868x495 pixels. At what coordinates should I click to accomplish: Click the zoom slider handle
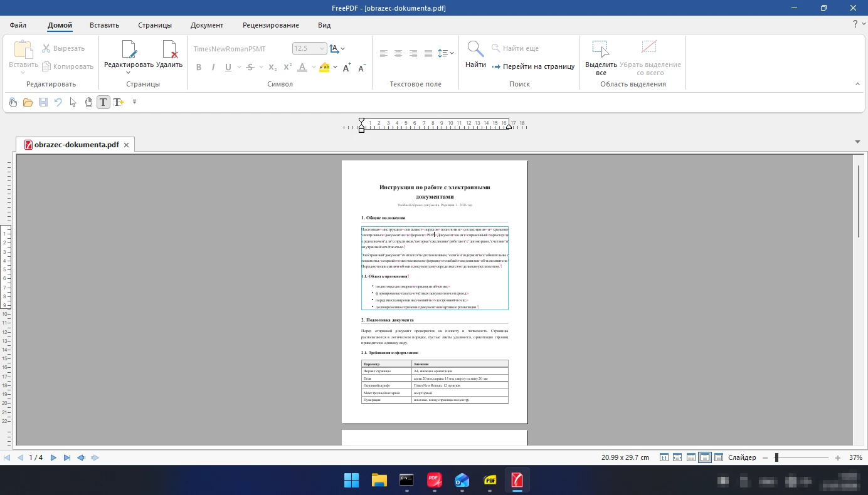coord(776,458)
